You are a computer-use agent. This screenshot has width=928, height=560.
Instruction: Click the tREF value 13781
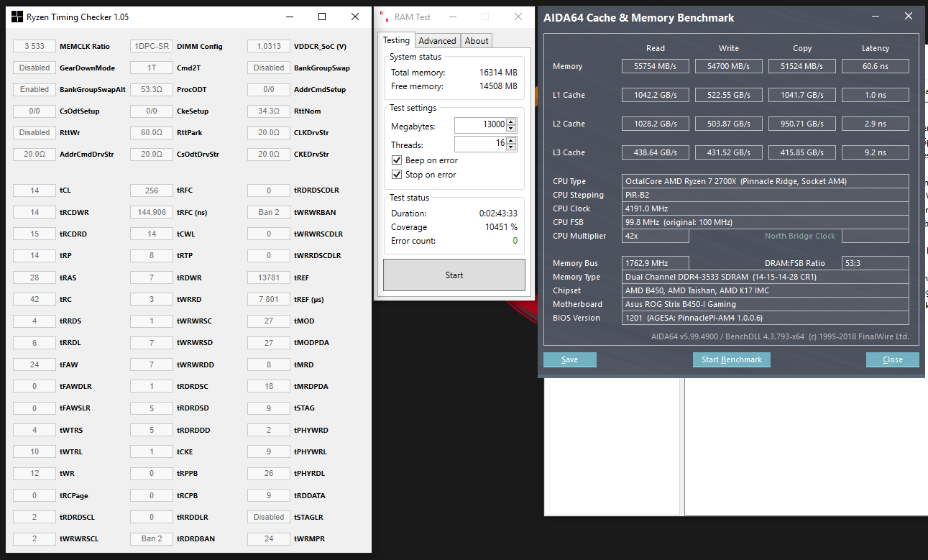(269, 277)
